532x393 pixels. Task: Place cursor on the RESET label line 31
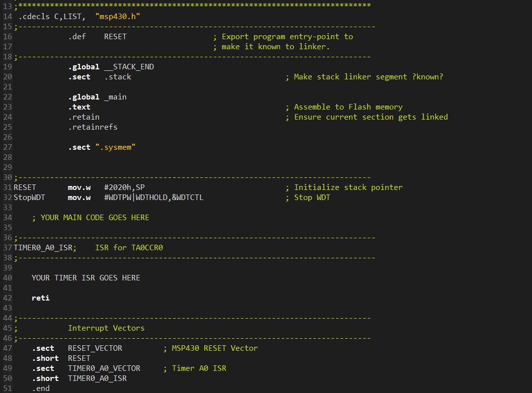[24, 187]
